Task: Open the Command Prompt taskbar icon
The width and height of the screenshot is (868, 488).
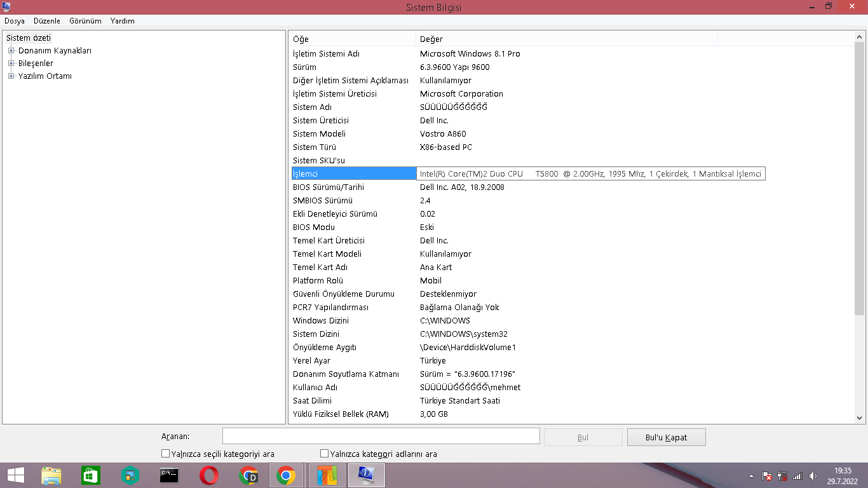Action: click(x=169, y=475)
